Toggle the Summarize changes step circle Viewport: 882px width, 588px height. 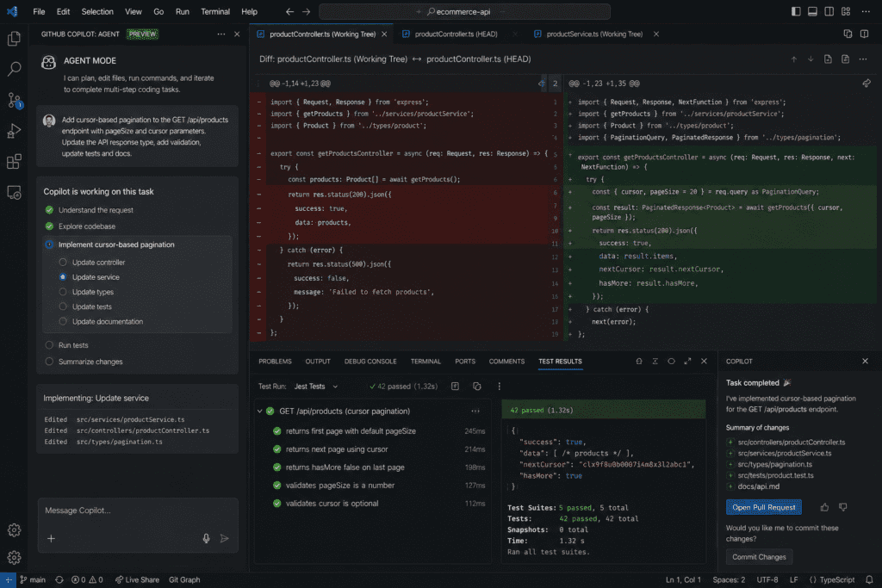pyautogui.click(x=49, y=362)
